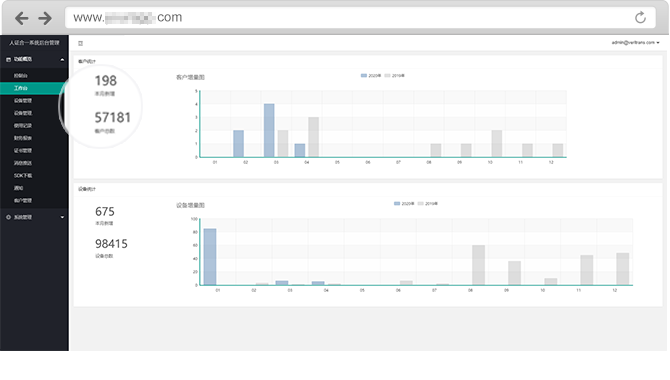
Task: Collapse the first sidebar group using its up arrow
Action: tap(62, 59)
